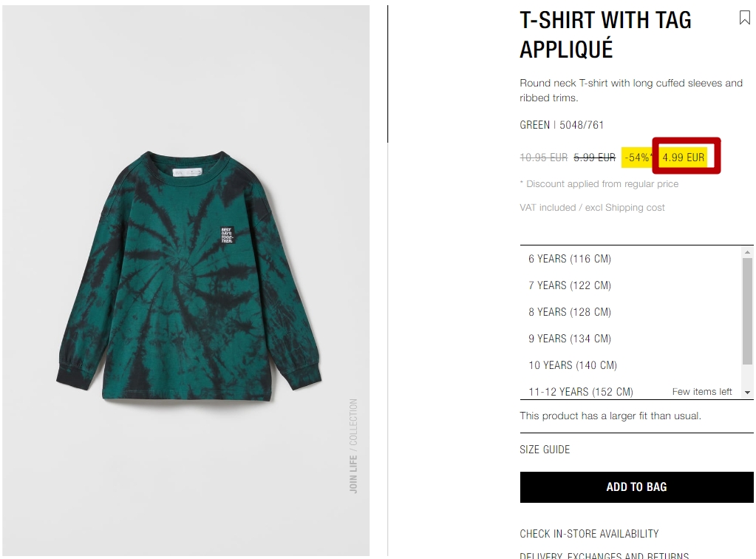Viewport: 756px width, 559px height.
Task: Click the size list scroll up arrow
Action: [x=747, y=252]
